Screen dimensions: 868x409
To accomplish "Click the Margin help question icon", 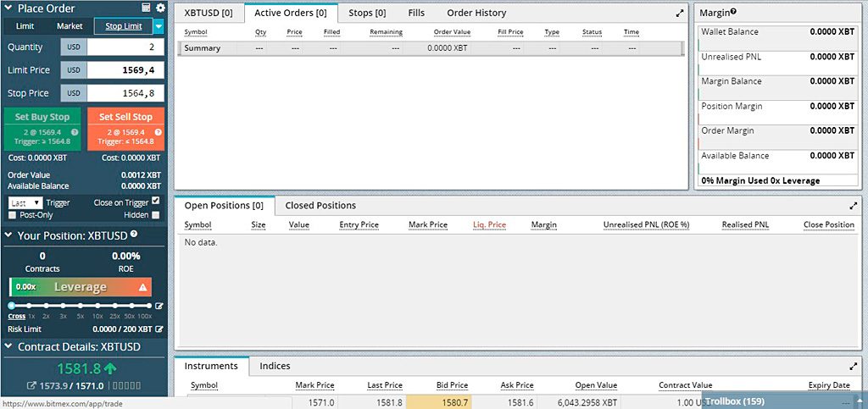I will 733,12.
